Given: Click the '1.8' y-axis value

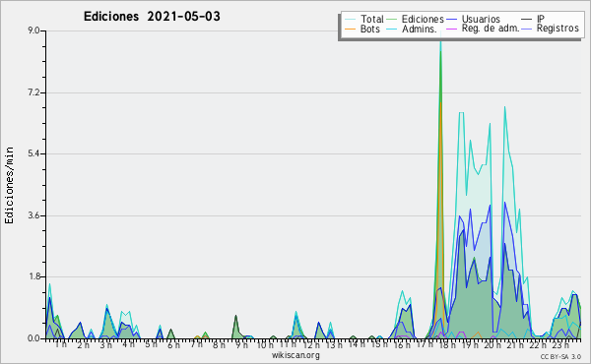Looking at the screenshot, I should click(x=33, y=276).
